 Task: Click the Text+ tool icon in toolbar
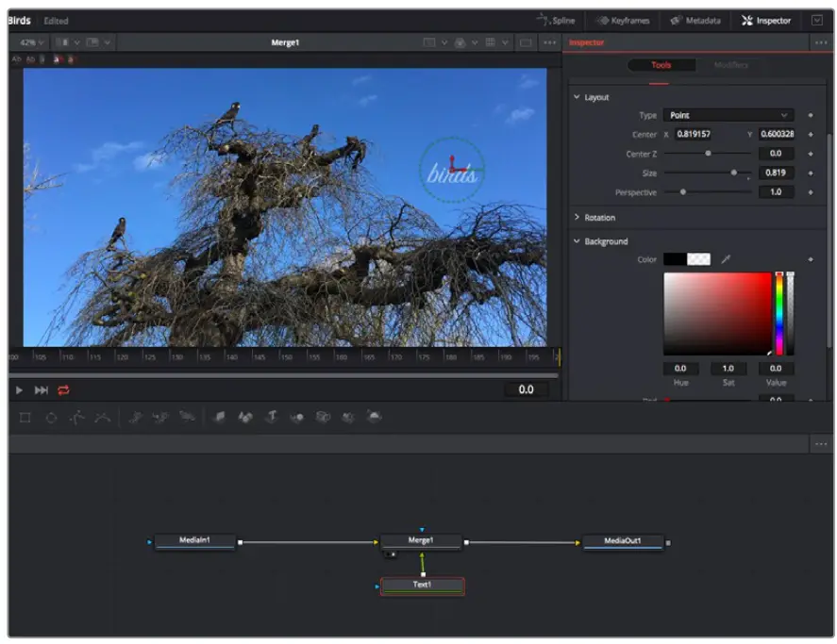pyautogui.click(x=271, y=417)
